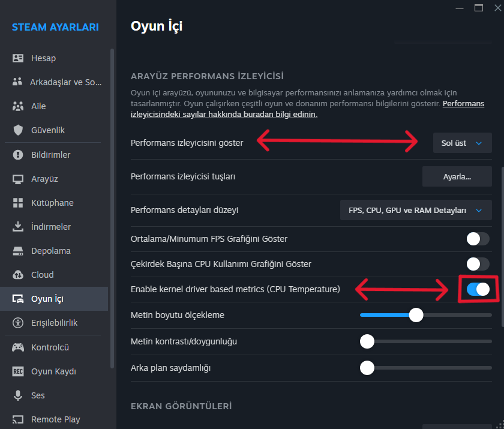
Task: Click the Performans izleyicisini göster label
Action: click(x=187, y=143)
